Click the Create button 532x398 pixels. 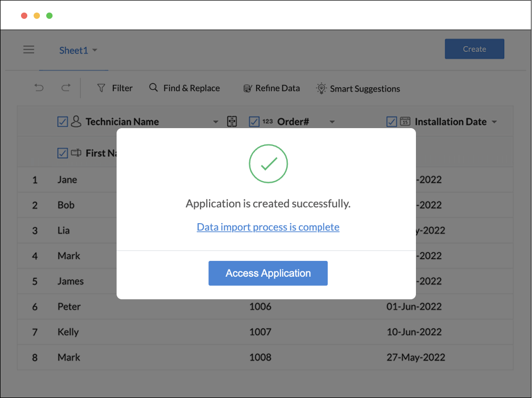coord(474,49)
